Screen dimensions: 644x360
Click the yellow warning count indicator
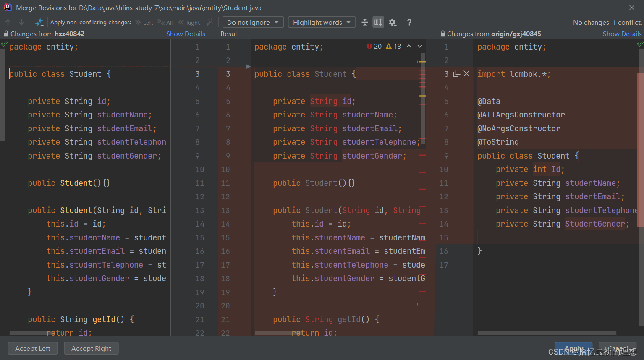[393, 46]
